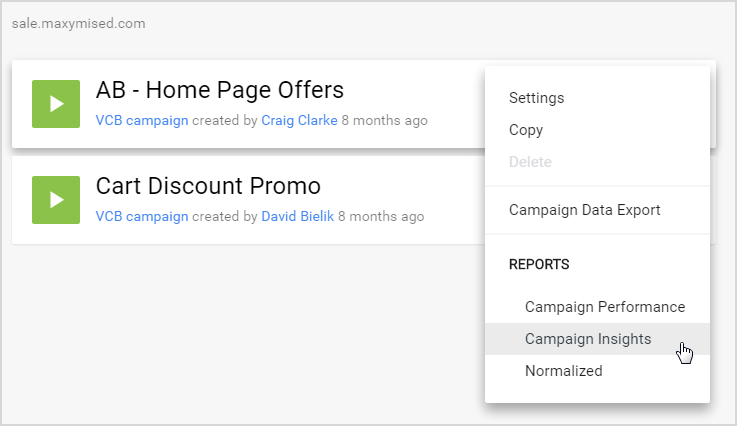Click the green play icon for Cart Discount Promo
Screen dimensions: 737x426
[x=56, y=200]
